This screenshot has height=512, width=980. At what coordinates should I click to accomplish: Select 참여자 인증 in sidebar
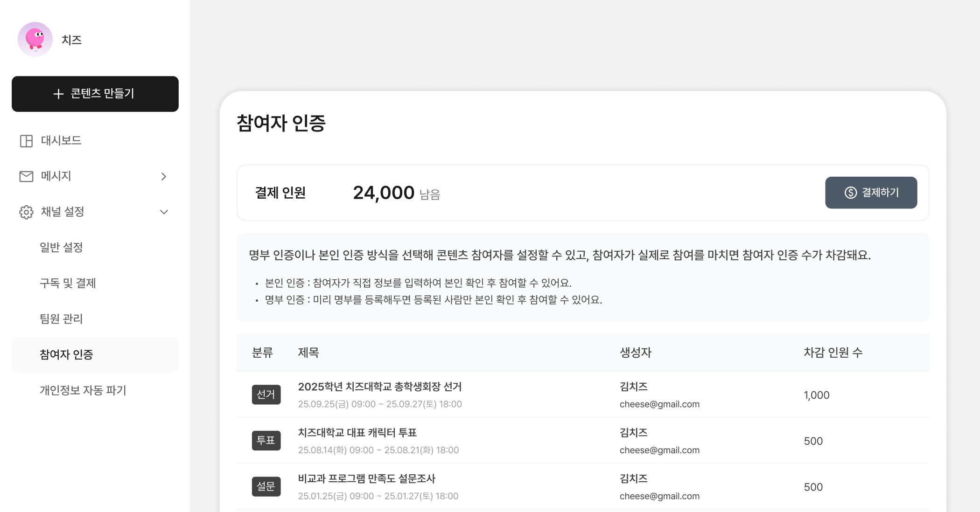(x=66, y=355)
